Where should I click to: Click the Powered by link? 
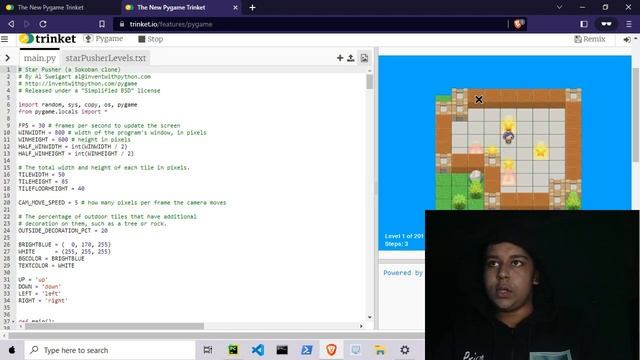(x=403, y=273)
